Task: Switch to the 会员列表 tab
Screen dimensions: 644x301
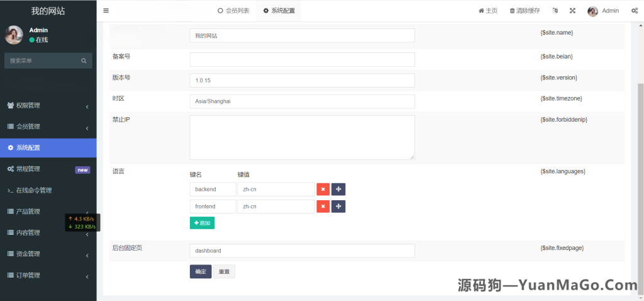Action: click(x=233, y=11)
